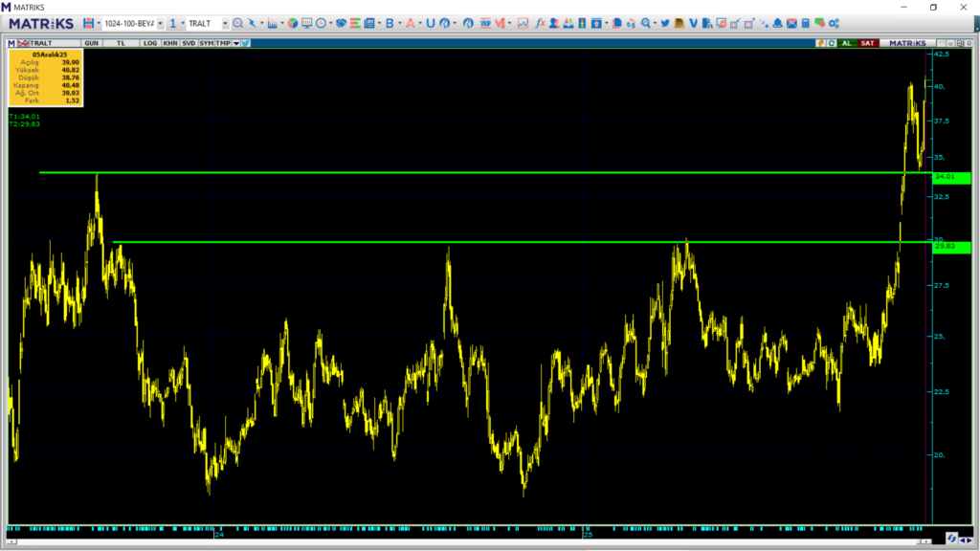This screenshot has height=551, width=980.
Task: Click the envelope message icon
Action: [x=791, y=23]
